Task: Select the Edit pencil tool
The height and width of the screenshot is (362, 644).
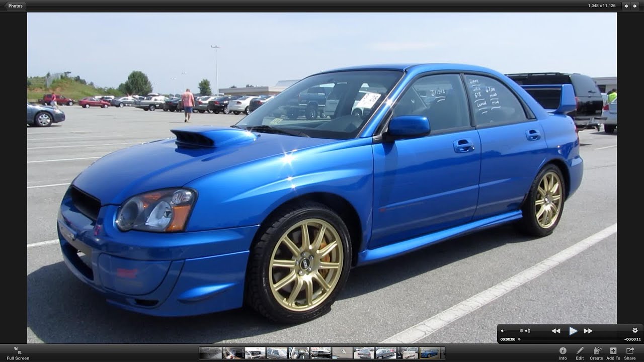Action: [580, 350]
